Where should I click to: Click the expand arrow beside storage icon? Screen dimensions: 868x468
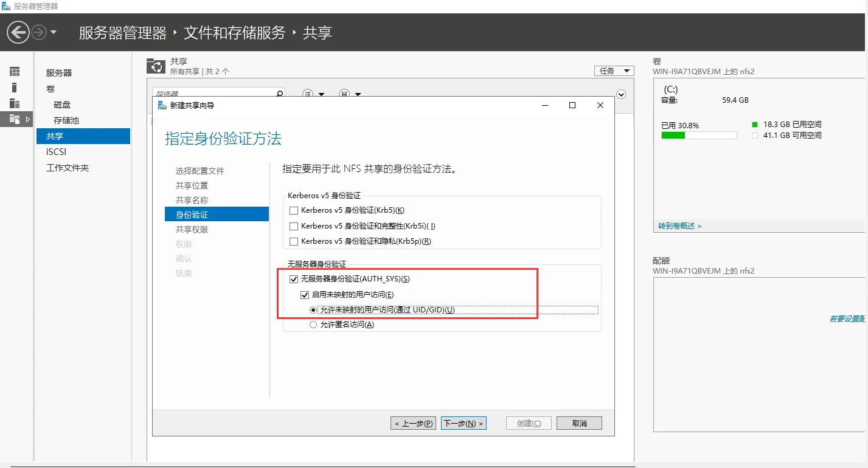(28, 119)
